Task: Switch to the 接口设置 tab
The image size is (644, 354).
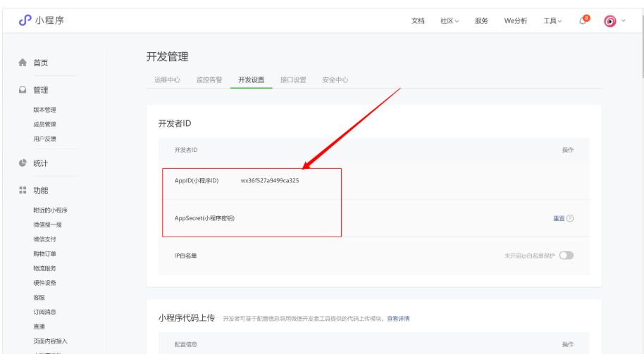Action: (x=293, y=80)
